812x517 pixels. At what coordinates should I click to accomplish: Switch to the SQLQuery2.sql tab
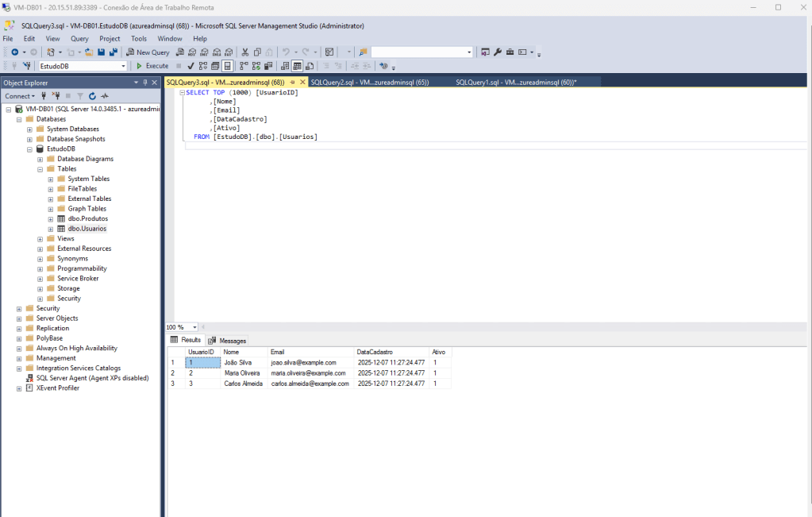pyautogui.click(x=369, y=82)
